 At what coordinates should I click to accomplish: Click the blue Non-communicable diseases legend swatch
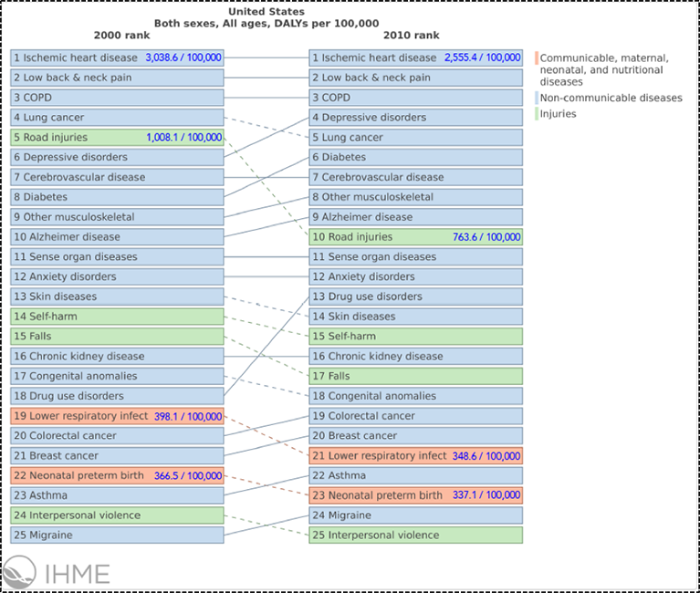tap(536, 98)
